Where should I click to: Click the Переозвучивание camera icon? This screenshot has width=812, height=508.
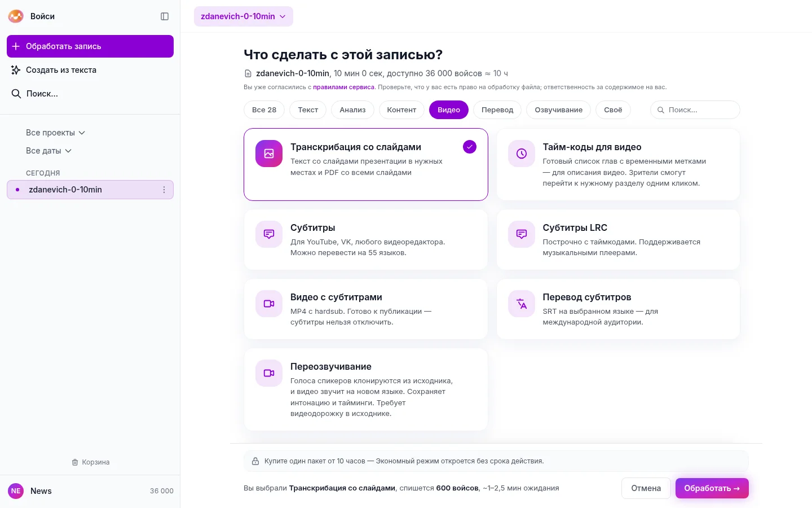tap(269, 373)
